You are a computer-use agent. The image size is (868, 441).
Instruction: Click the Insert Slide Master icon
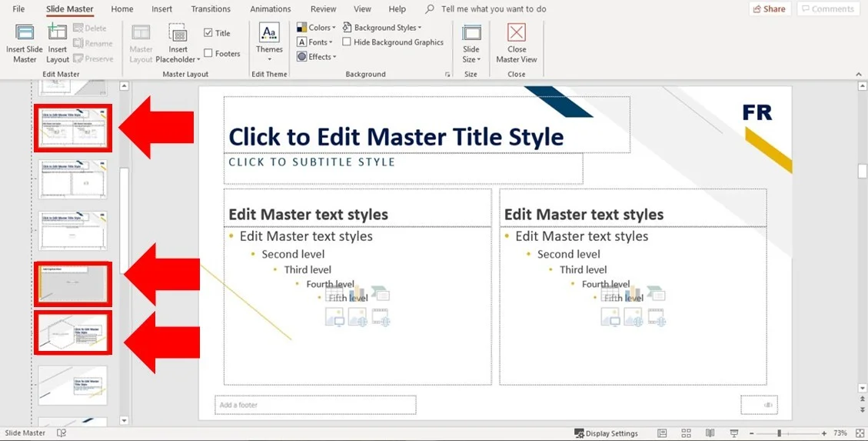(x=25, y=32)
